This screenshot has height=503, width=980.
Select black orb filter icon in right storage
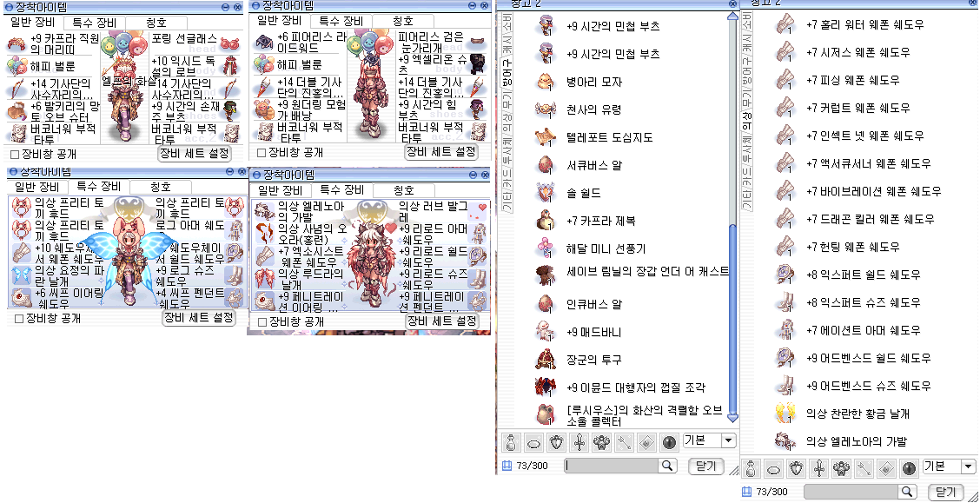pos(909,467)
